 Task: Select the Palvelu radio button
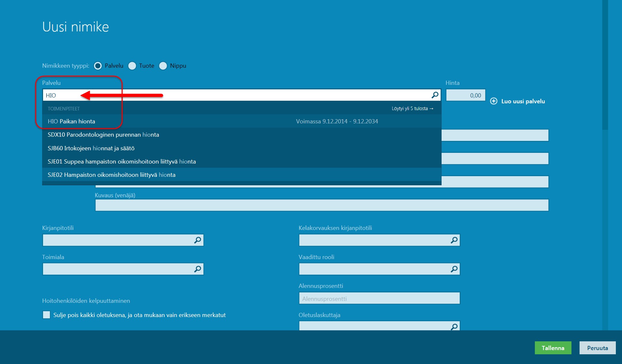tap(98, 66)
